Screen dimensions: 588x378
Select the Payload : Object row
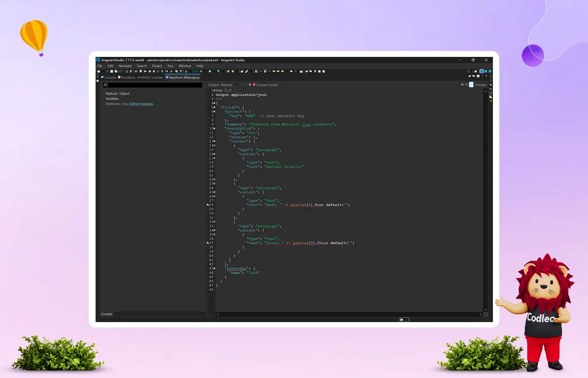(118, 94)
